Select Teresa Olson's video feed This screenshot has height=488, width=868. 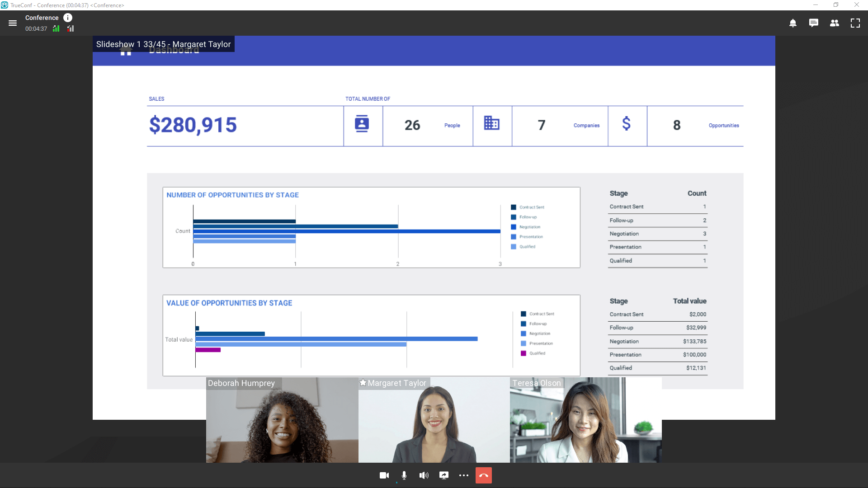(585, 420)
